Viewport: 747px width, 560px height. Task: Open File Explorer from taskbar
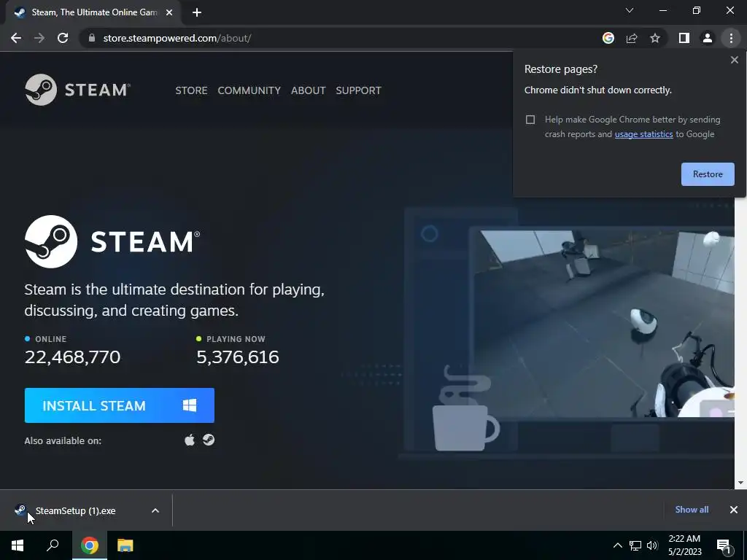pyautogui.click(x=125, y=545)
